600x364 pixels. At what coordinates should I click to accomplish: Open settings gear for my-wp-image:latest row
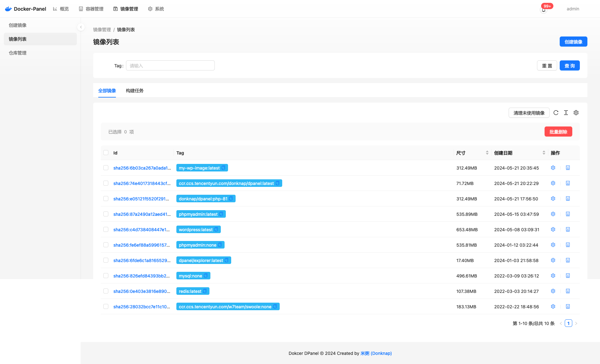pyautogui.click(x=553, y=168)
